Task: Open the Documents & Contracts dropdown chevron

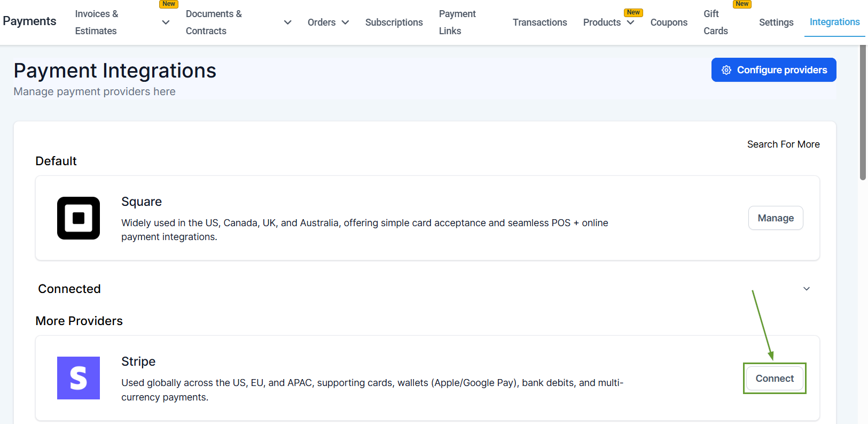Action: [287, 22]
